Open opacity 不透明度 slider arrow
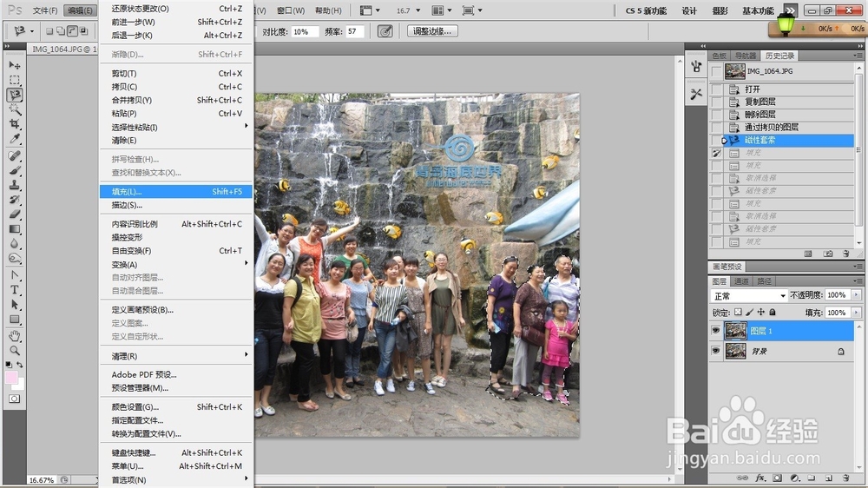Image resolution: width=868 pixels, height=488 pixels. (856, 295)
